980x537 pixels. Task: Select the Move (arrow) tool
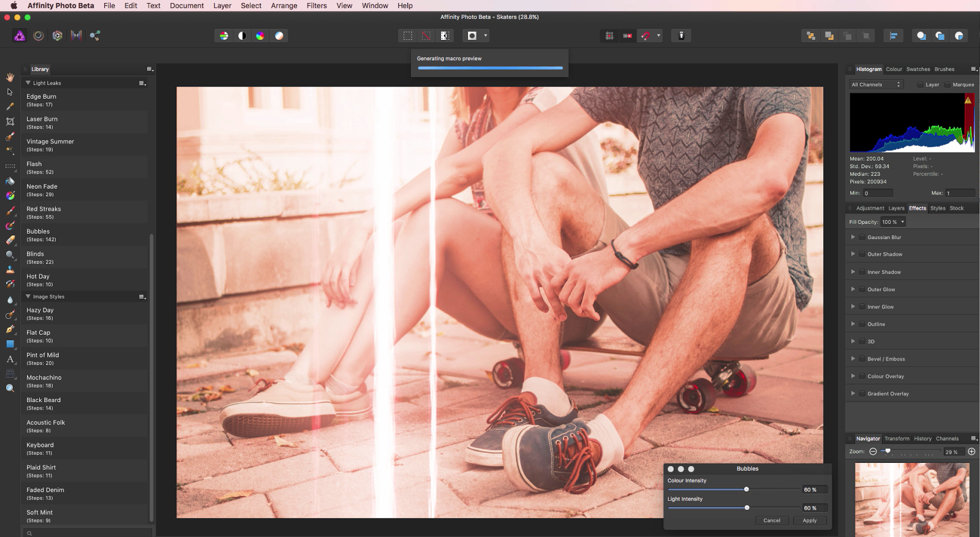click(x=10, y=92)
